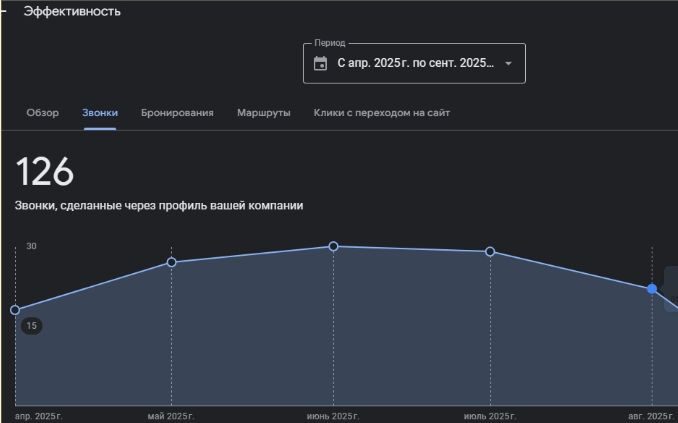Click the calendar icon in Период field

[320, 63]
